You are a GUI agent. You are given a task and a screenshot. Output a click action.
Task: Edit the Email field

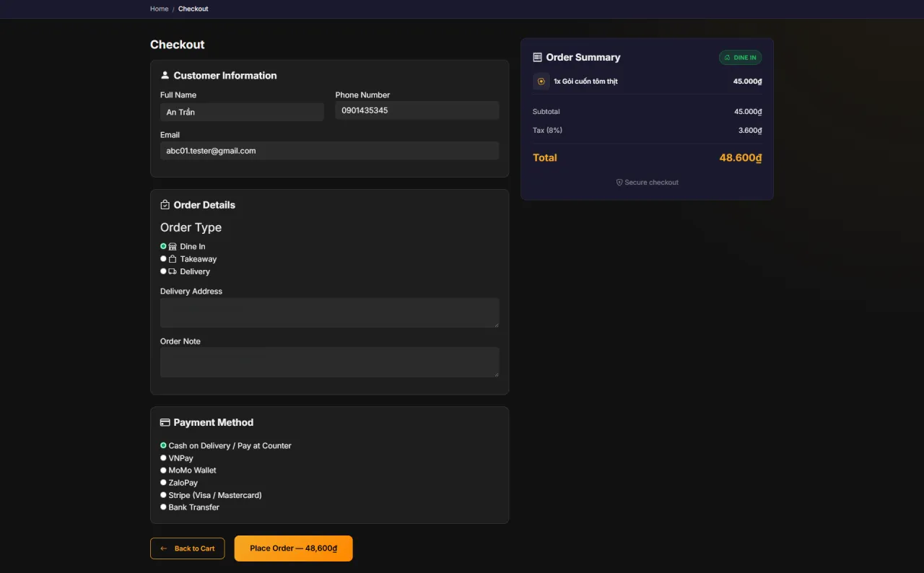pos(329,151)
